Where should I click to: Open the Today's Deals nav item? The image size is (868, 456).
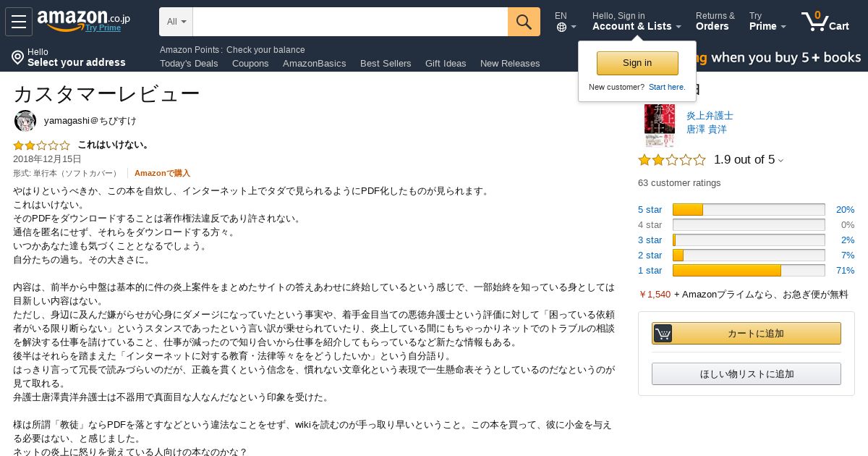(189, 63)
